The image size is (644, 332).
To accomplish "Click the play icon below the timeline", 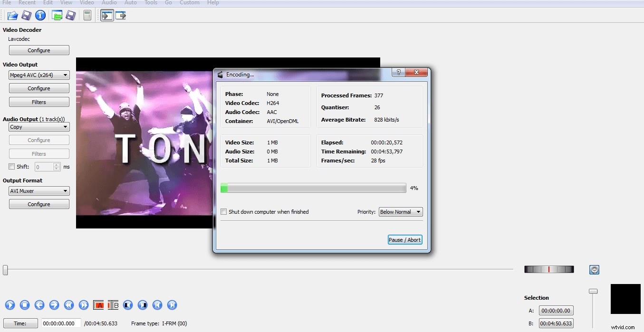I will [x=10, y=305].
